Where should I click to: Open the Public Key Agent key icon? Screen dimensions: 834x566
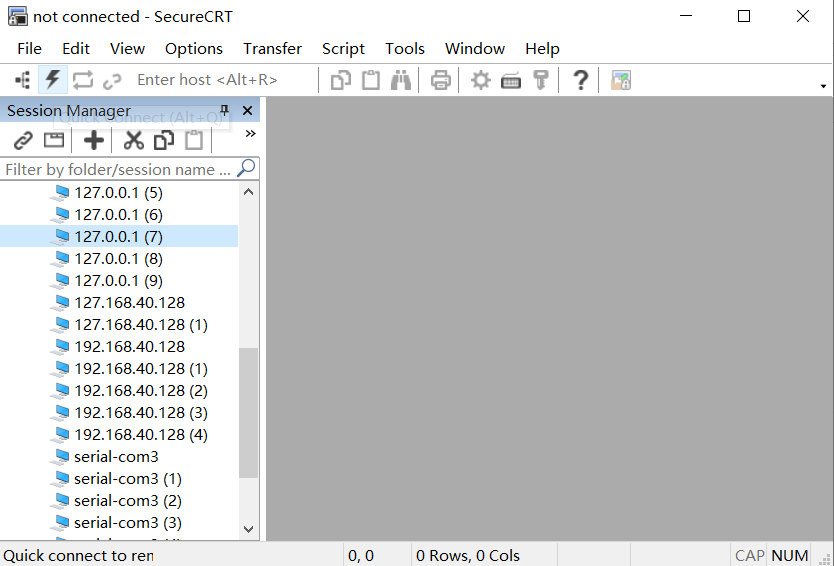pyautogui.click(x=541, y=80)
